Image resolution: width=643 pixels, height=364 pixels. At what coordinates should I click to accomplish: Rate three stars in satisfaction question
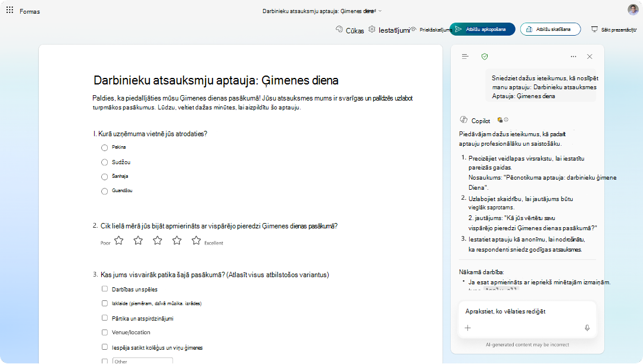[x=157, y=240]
